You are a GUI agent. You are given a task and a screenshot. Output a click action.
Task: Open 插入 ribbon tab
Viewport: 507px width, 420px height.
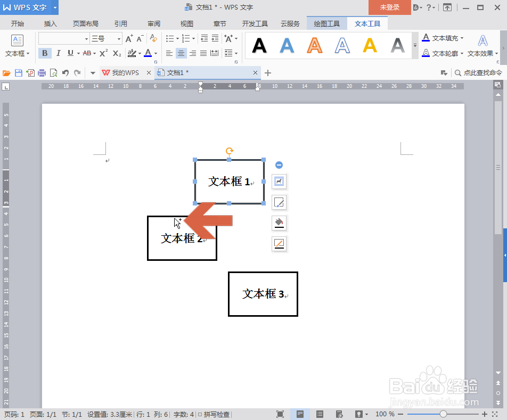[x=51, y=23]
